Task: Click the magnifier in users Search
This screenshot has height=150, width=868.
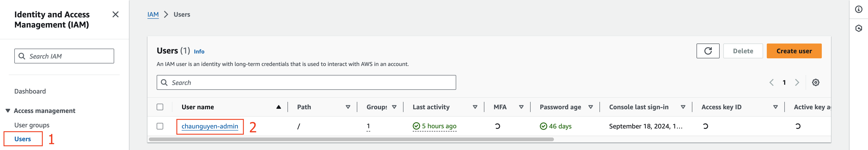Action: click(164, 82)
